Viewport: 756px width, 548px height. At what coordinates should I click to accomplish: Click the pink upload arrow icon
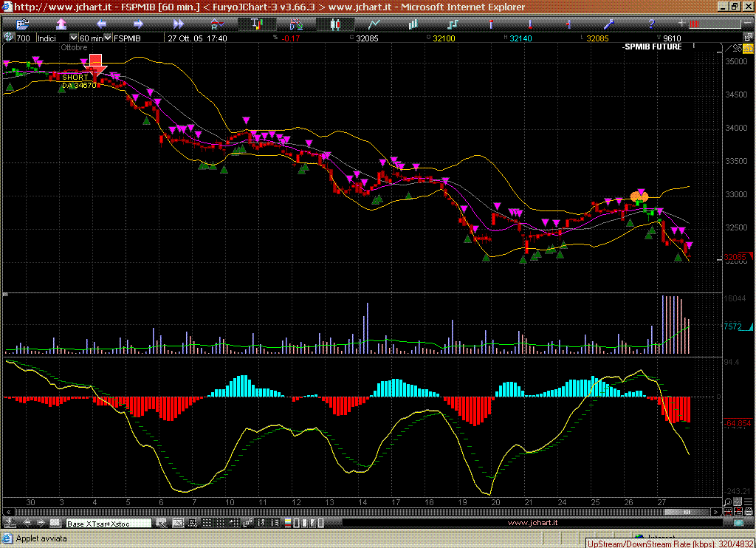(x=62, y=24)
